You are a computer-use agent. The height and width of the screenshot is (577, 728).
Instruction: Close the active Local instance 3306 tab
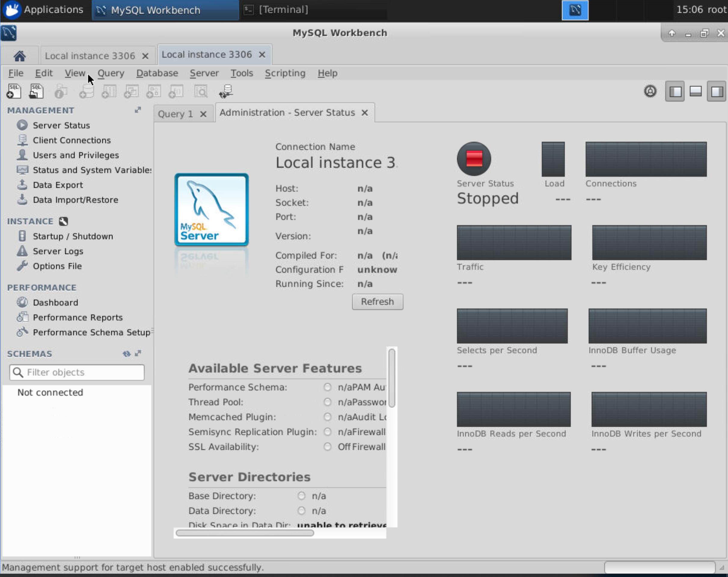(x=262, y=55)
